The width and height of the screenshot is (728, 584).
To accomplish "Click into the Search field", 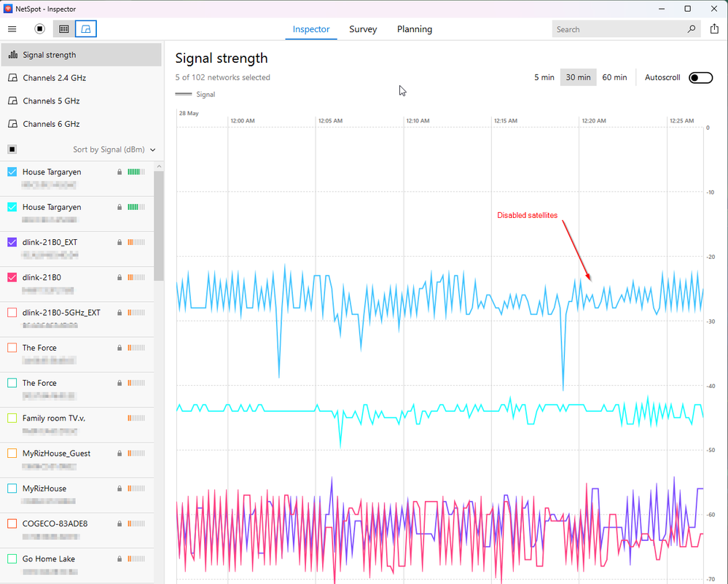I will 617,29.
